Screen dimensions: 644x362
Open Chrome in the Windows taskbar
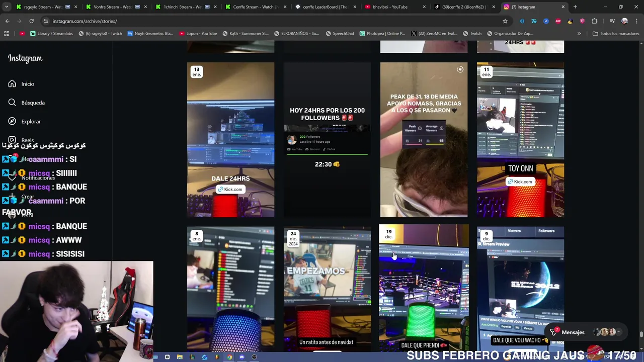(x=229, y=357)
